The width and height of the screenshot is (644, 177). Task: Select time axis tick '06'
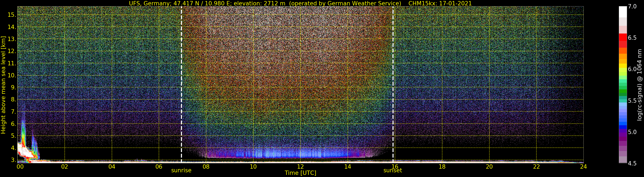[x=159, y=166]
